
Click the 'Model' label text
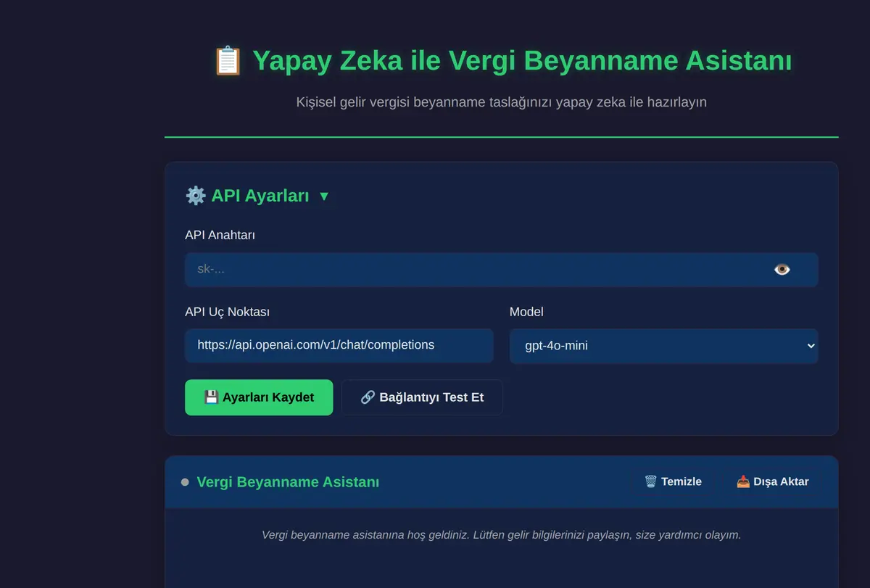[x=526, y=312]
